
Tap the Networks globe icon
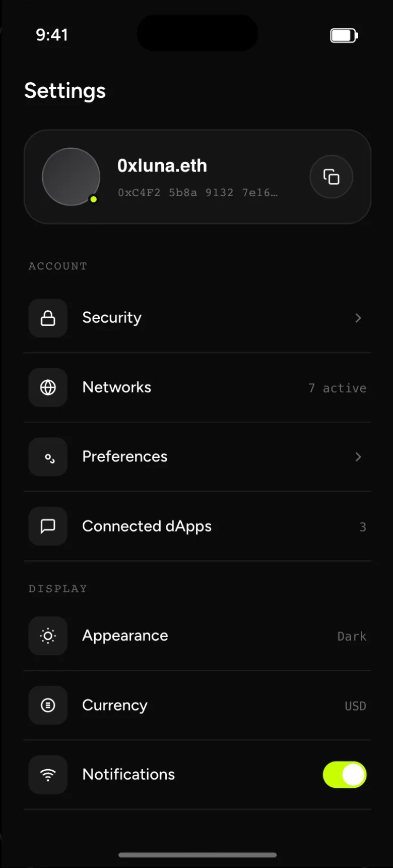48,387
